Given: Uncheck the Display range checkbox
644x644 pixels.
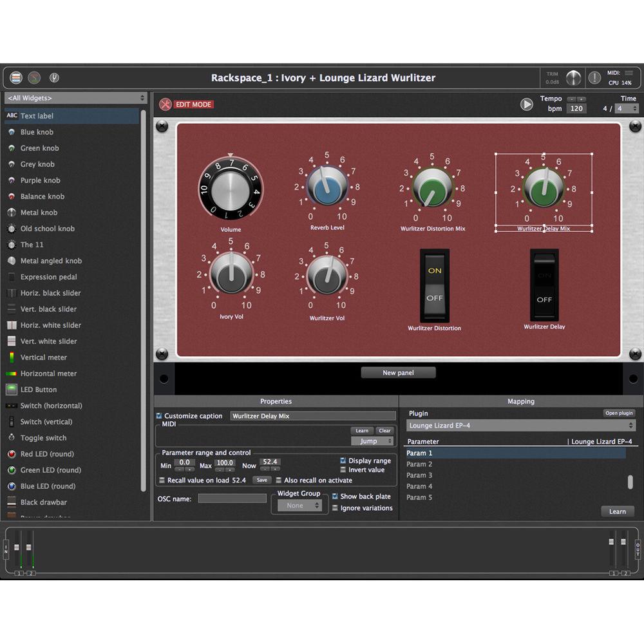Looking at the screenshot, I should [345, 461].
